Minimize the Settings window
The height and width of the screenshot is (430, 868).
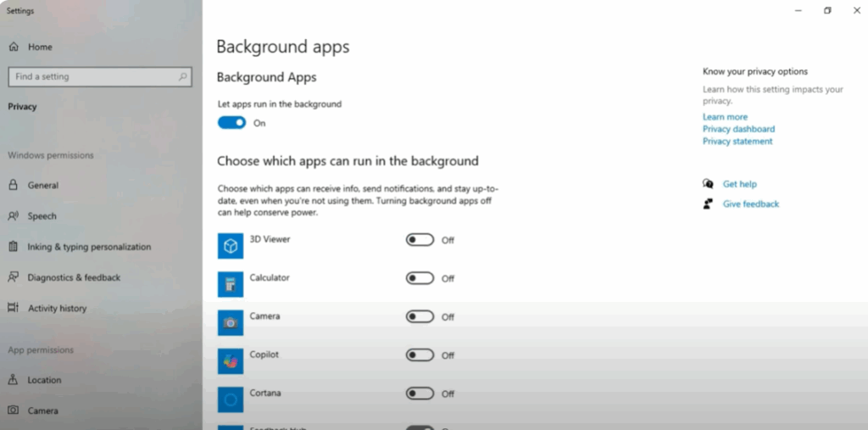click(x=798, y=10)
